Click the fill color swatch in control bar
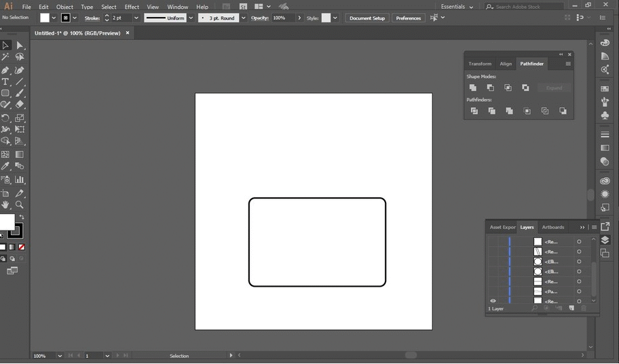The width and height of the screenshot is (619, 364). coord(45,18)
